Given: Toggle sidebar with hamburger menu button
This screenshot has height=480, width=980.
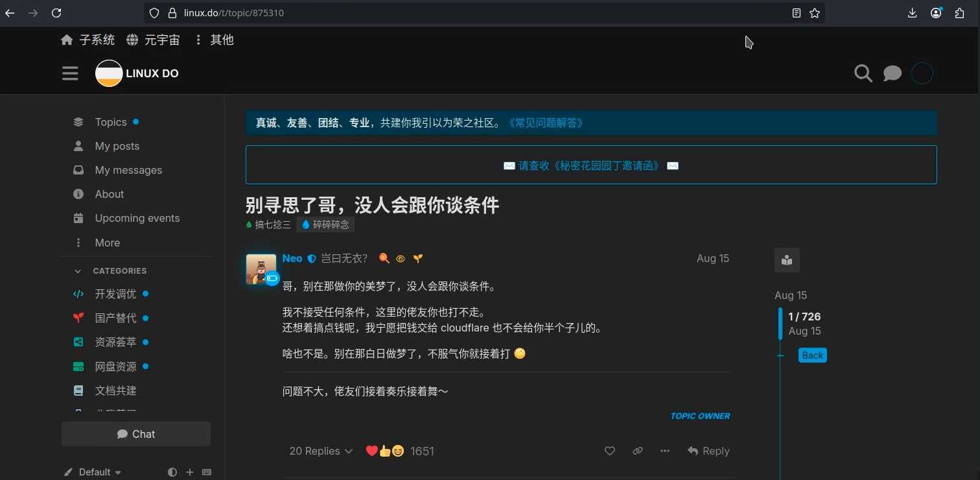Looking at the screenshot, I should tap(70, 73).
